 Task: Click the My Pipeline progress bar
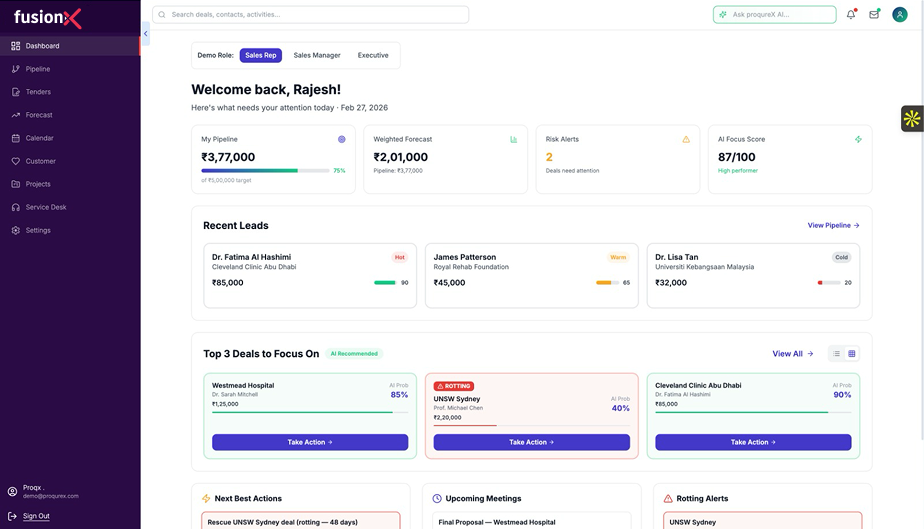pyautogui.click(x=265, y=171)
